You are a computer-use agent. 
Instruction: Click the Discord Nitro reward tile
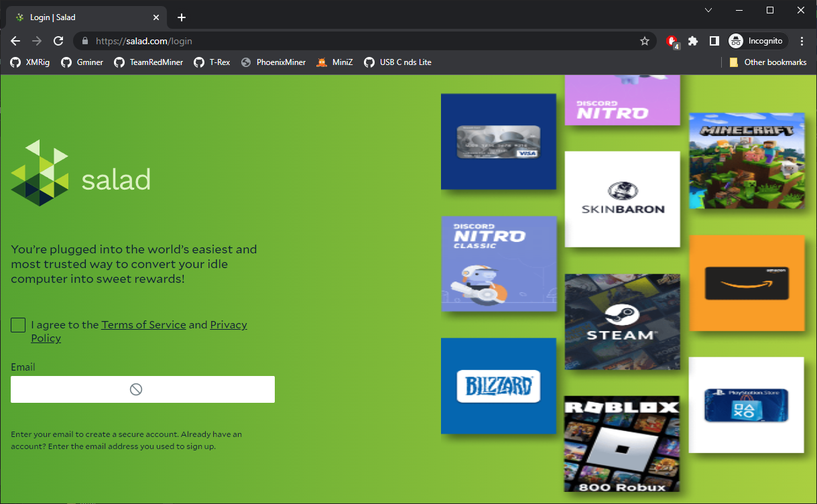pos(623,100)
